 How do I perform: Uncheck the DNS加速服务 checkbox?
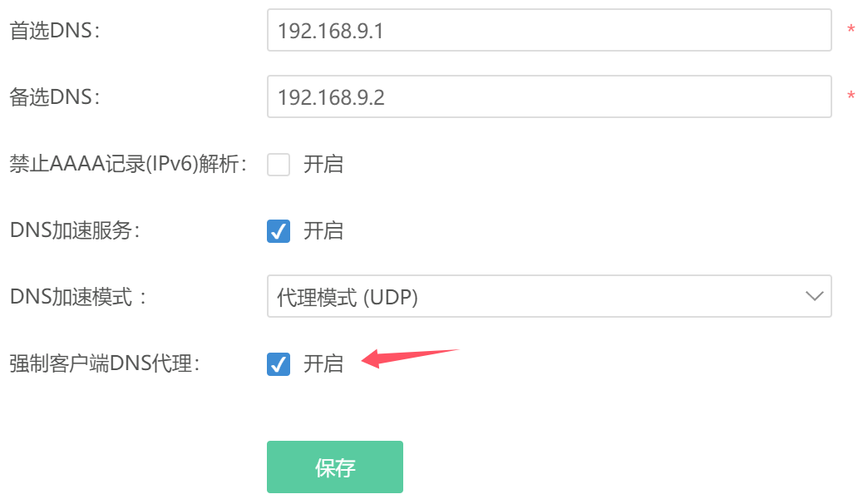[x=279, y=231]
